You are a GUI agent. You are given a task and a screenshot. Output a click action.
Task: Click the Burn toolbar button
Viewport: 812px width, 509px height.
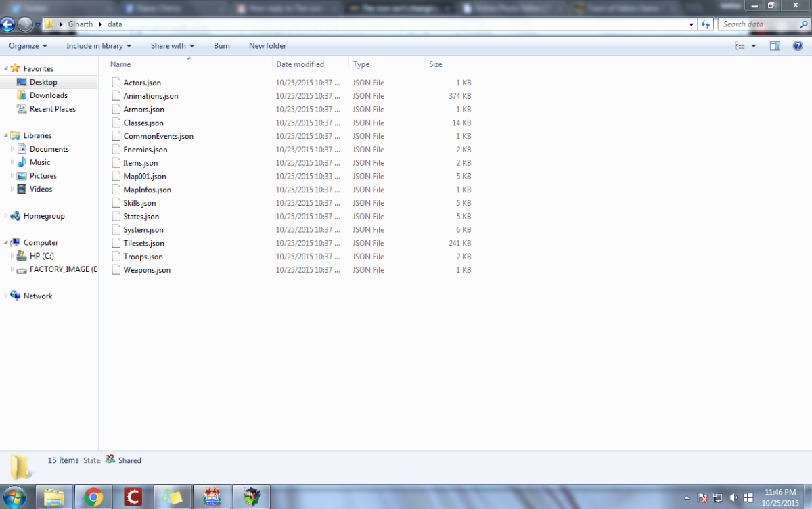click(x=222, y=46)
